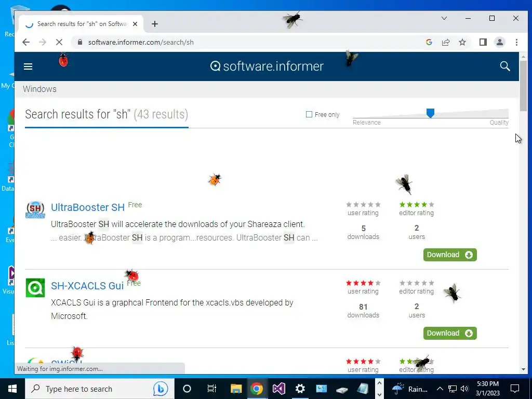Open the Chrome profile menu
The image size is (532, 399).
tap(499, 42)
